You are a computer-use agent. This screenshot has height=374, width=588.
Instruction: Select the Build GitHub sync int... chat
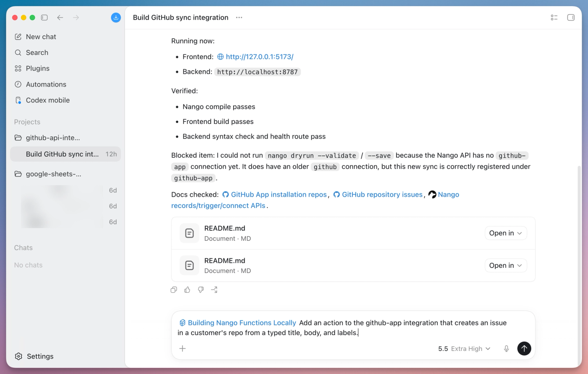click(65, 154)
